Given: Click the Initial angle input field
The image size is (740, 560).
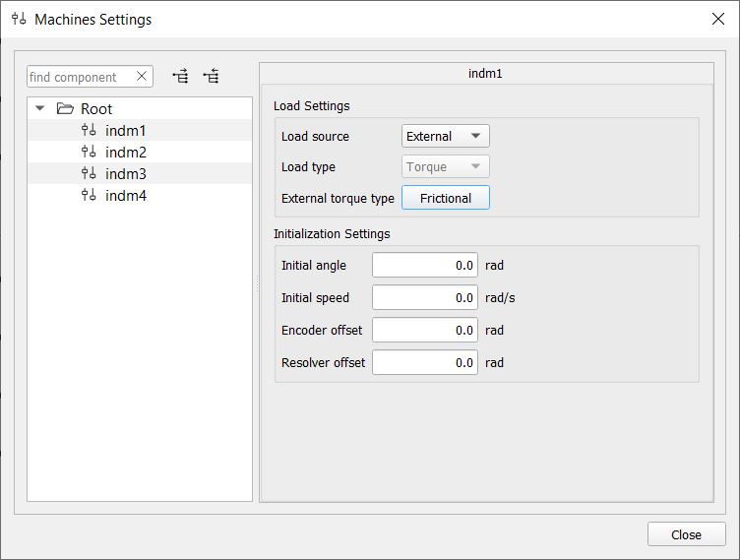Looking at the screenshot, I should (x=424, y=266).
